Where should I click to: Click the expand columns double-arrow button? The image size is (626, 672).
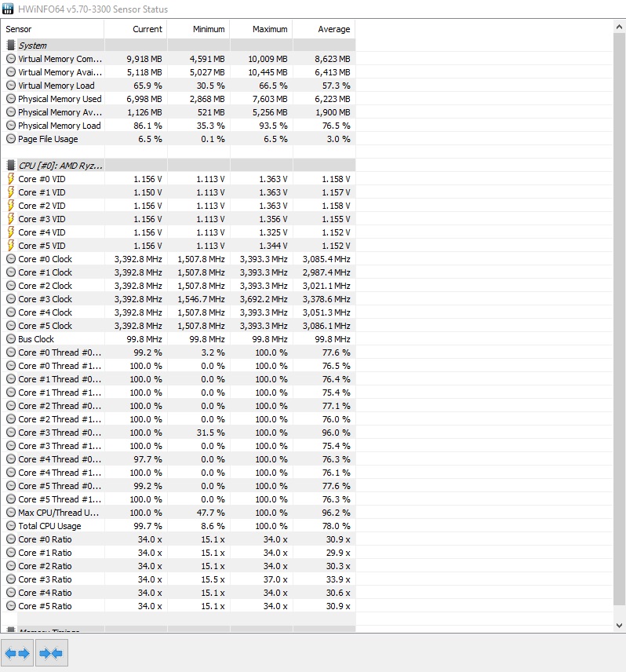tap(17, 652)
